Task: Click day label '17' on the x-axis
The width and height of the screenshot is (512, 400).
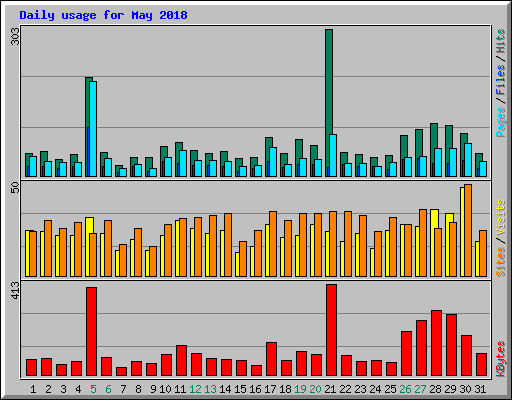Action: (270, 389)
